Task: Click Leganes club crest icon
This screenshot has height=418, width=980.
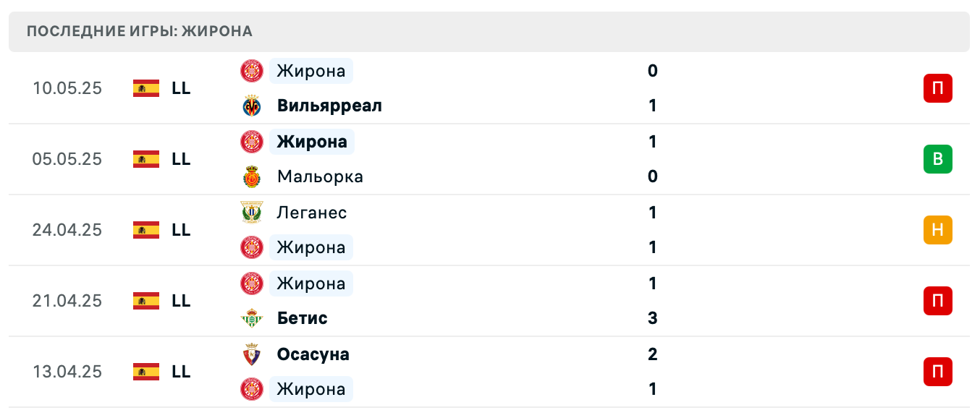Action: (x=252, y=213)
